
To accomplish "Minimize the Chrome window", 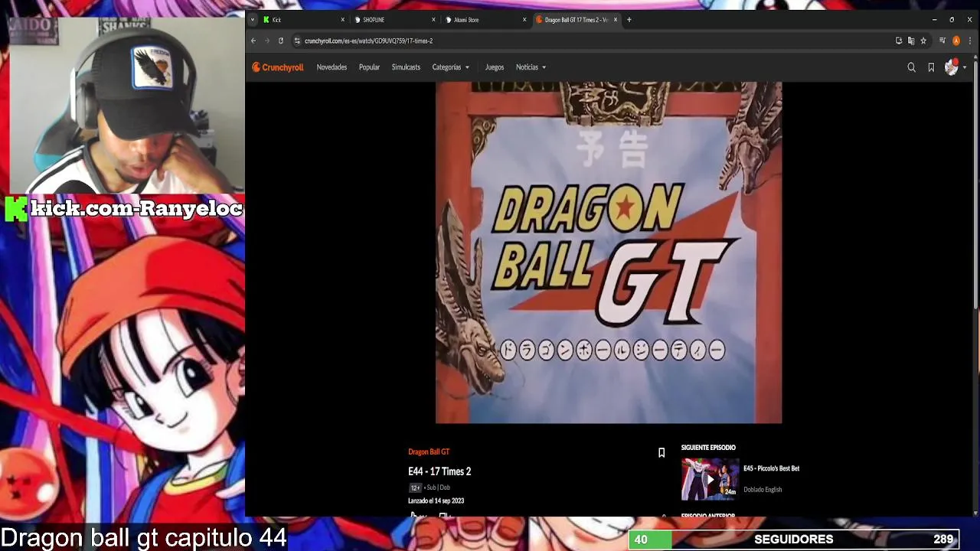I will click(x=934, y=20).
